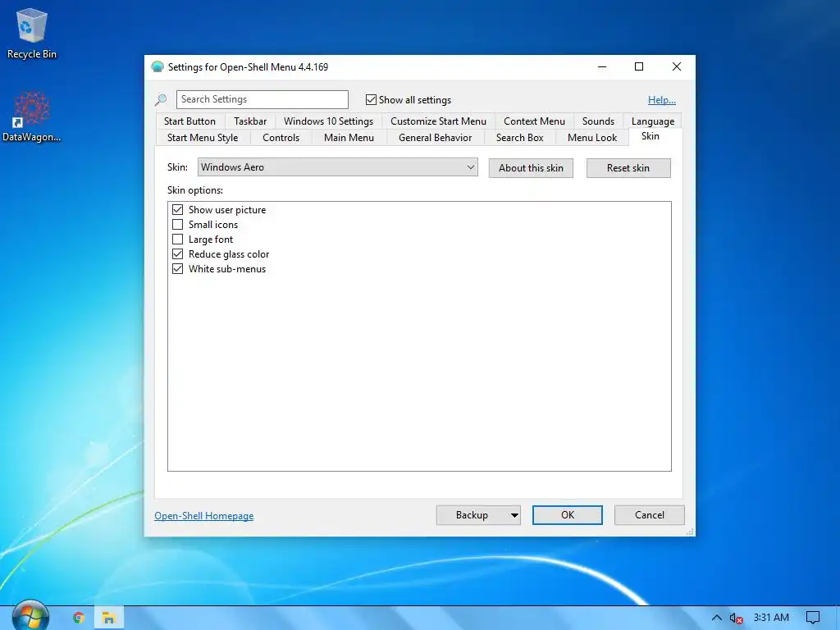Open the Help link
840x630 pixels.
[x=662, y=99]
